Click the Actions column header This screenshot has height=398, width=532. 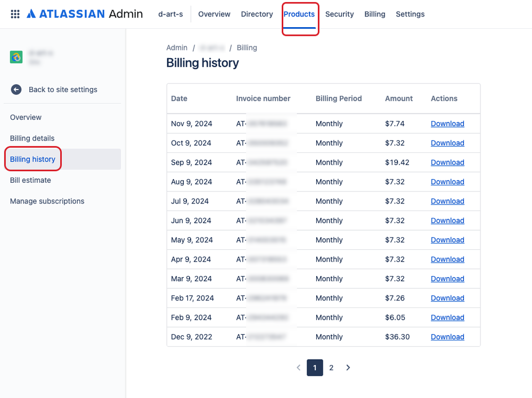click(444, 99)
